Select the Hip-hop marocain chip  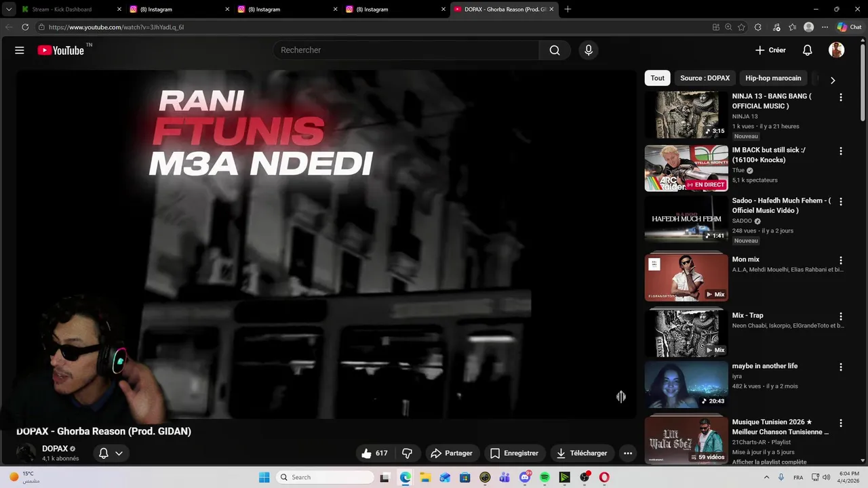(x=773, y=78)
